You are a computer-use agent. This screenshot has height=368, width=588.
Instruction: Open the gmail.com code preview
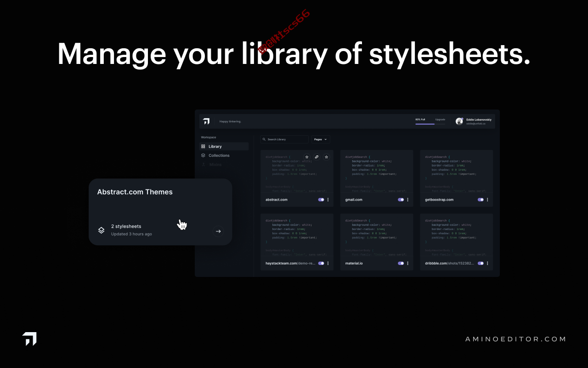377,172
